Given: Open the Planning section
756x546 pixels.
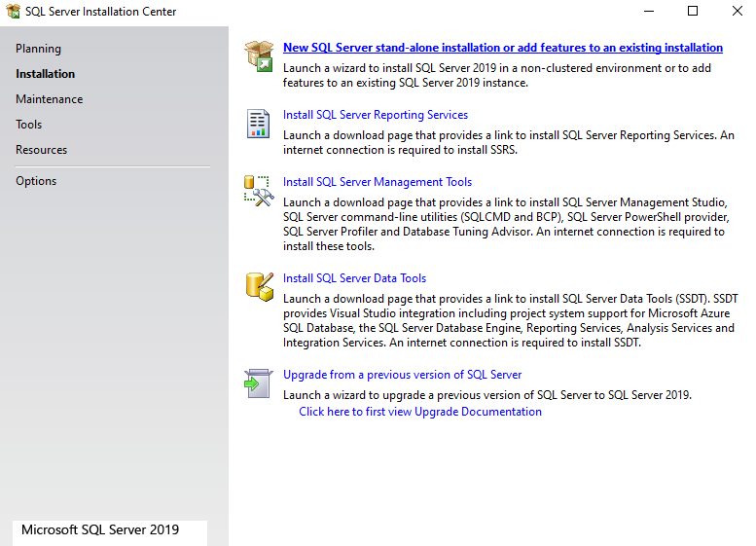Looking at the screenshot, I should click(x=38, y=49).
